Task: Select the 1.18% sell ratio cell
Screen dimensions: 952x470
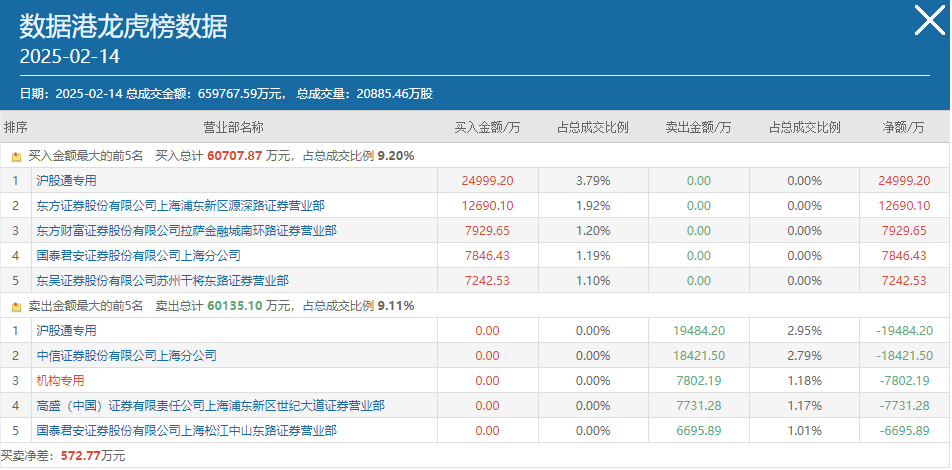Action: tap(804, 381)
